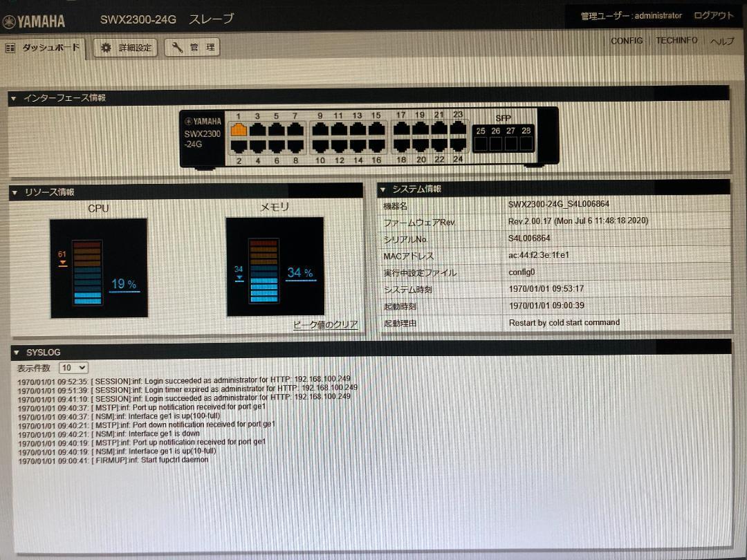Select SFP port 27 slot

(511, 143)
